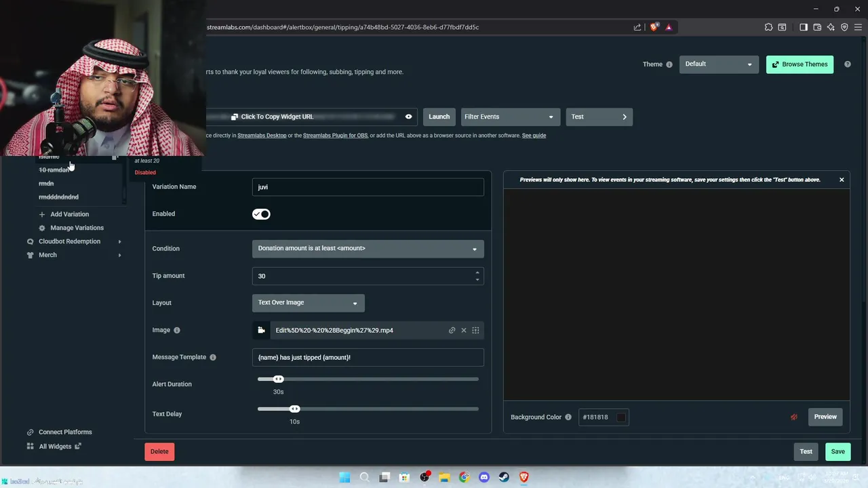Open File Explorer from the taskbar
This screenshot has width=868, height=488.
point(444,477)
